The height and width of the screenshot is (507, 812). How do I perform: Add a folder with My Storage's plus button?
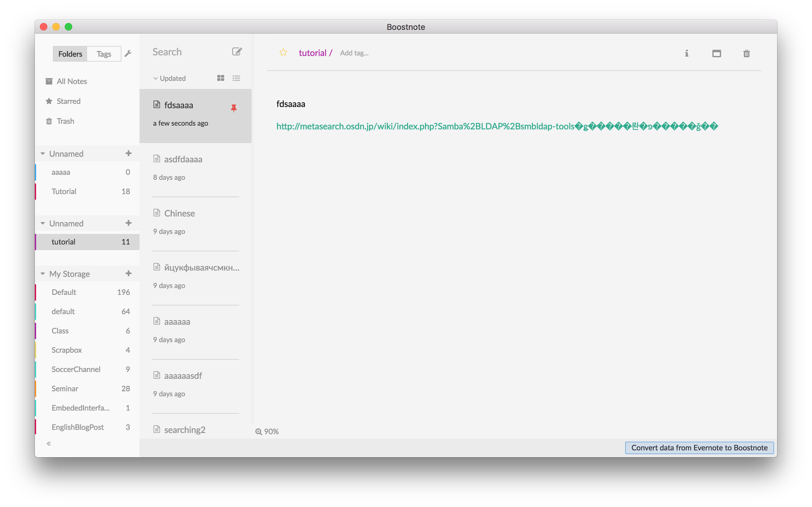[x=128, y=274]
